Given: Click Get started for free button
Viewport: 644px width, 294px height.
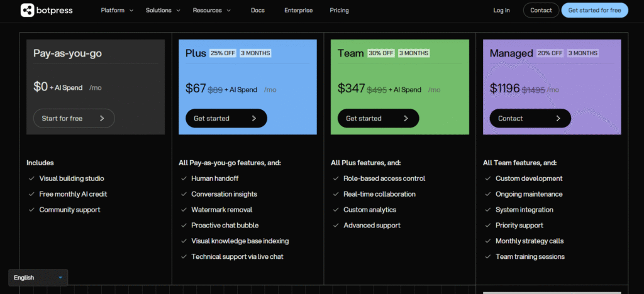Looking at the screenshot, I should tap(595, 10).
